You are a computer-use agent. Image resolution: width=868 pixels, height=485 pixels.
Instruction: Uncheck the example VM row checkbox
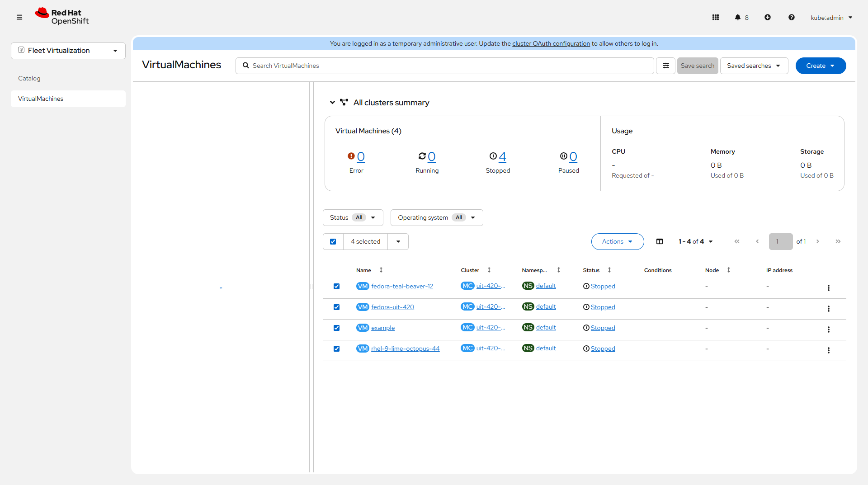[x=336, y=328]
